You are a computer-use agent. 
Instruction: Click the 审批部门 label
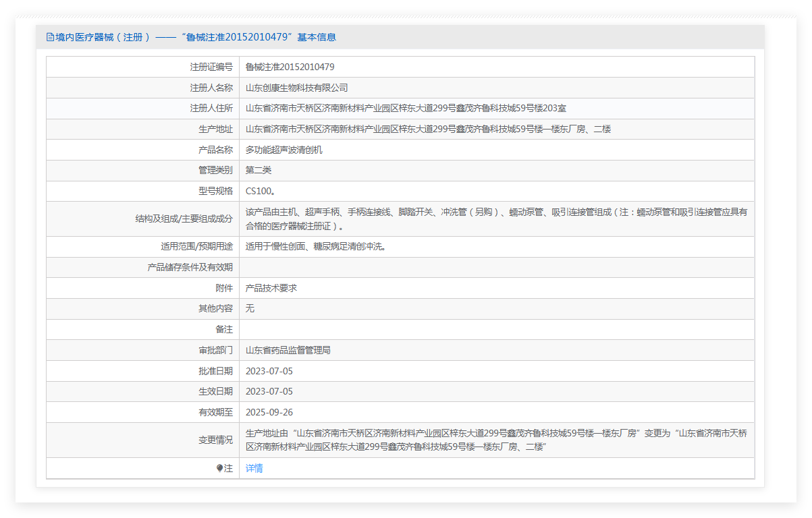click(215, 350)
